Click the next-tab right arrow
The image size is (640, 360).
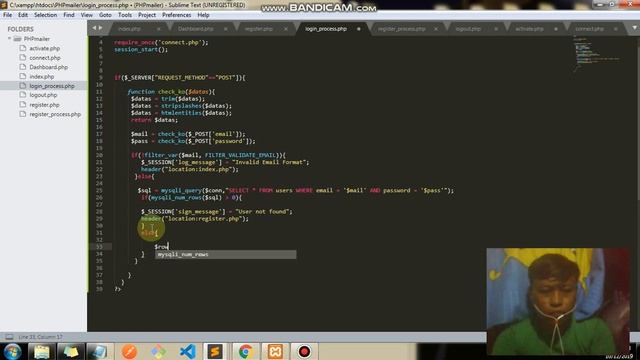point(100,28)
